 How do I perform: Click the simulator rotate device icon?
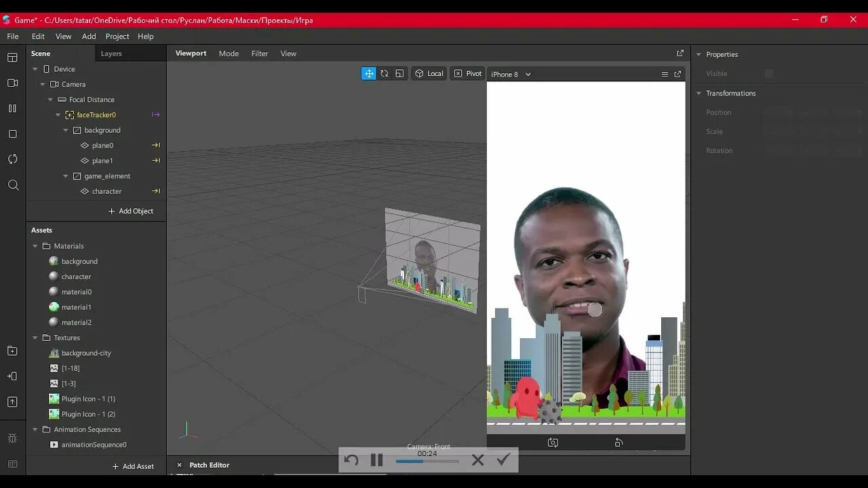618,443
